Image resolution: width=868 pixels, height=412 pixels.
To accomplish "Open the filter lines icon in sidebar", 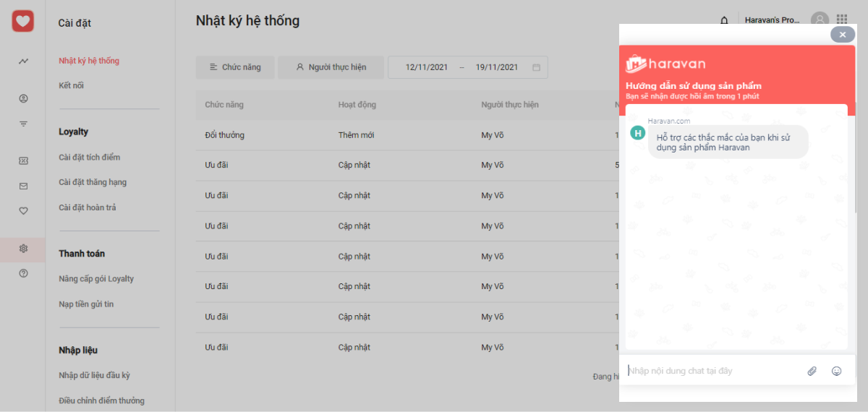I will 23,124.
